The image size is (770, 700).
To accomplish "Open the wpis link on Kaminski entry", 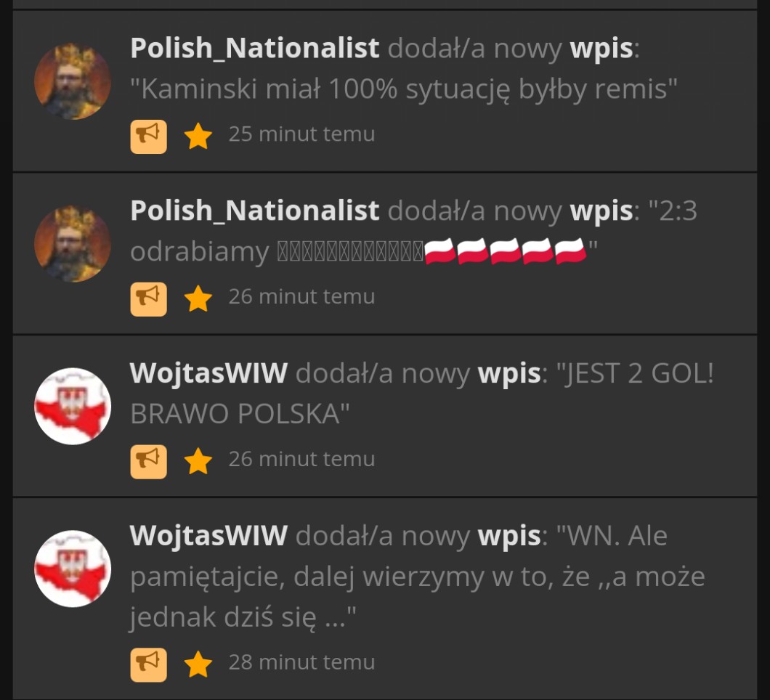I will pos(601,49).
